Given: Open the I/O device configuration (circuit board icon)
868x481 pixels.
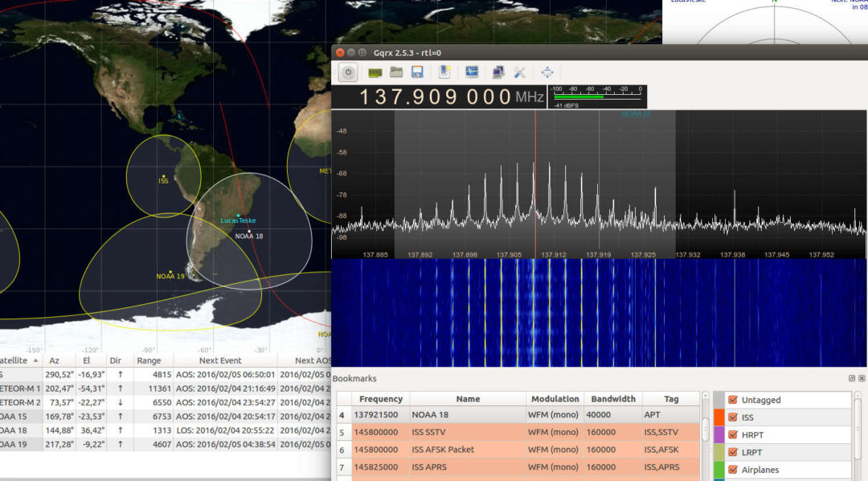Looking at the screenshot, I should (x=375, y=72).
